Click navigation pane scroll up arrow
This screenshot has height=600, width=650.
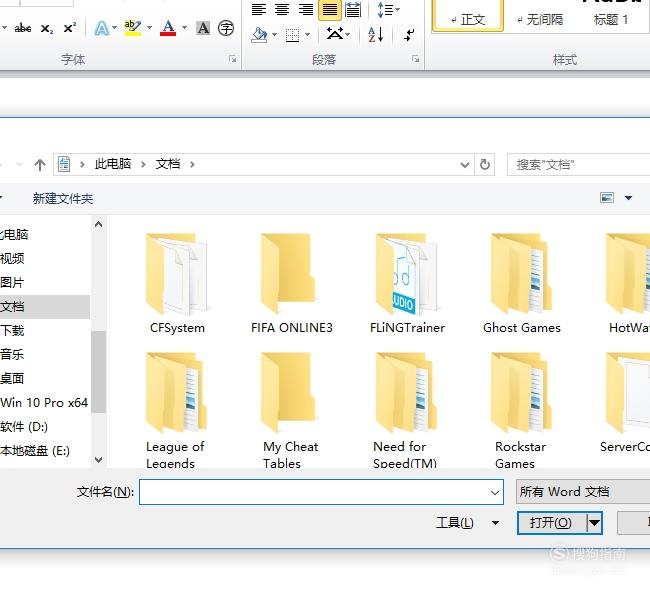tap(99, 225)
